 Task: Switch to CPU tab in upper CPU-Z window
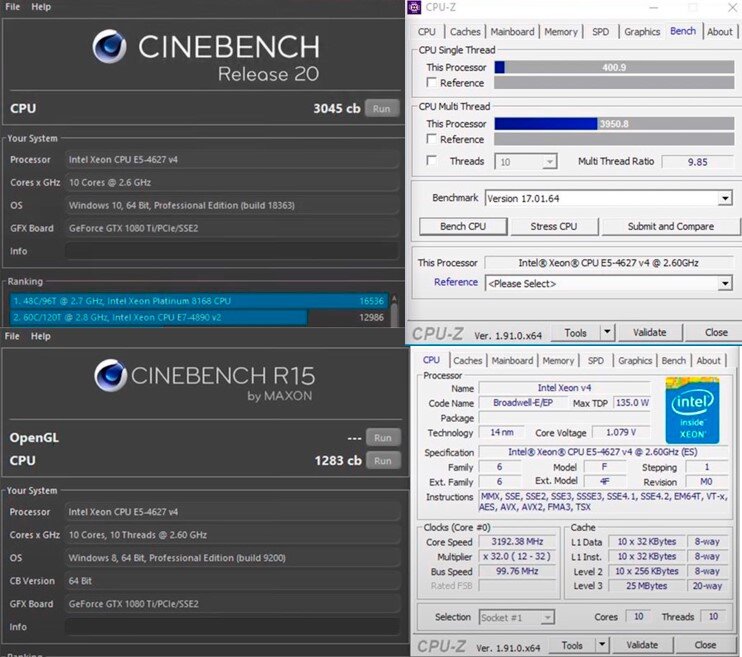click(426, 32)
